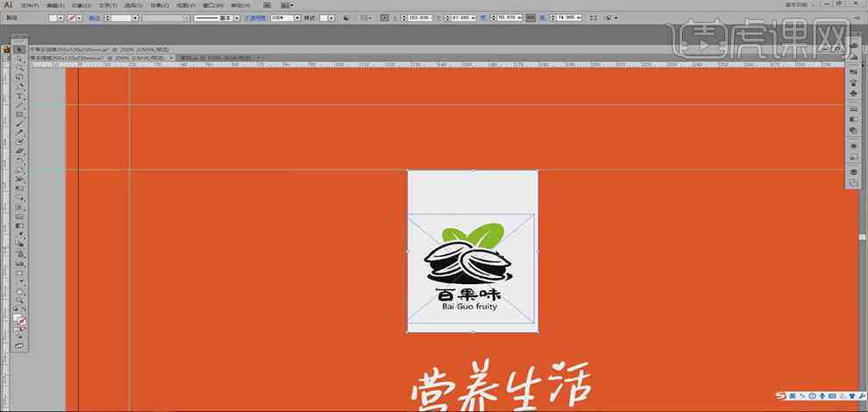The image size is (868, 412).
Task: Open the workspace switcher dropdown
Action: coord(801,4)
